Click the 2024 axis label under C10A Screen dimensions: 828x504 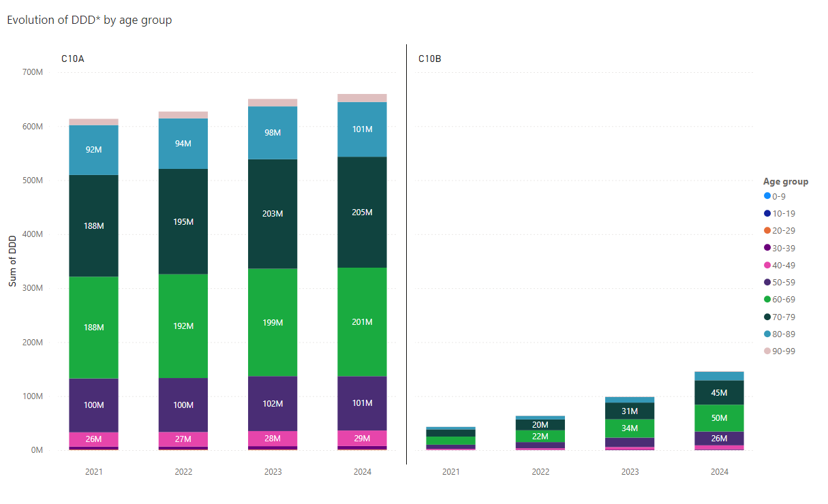coord(362,471)
